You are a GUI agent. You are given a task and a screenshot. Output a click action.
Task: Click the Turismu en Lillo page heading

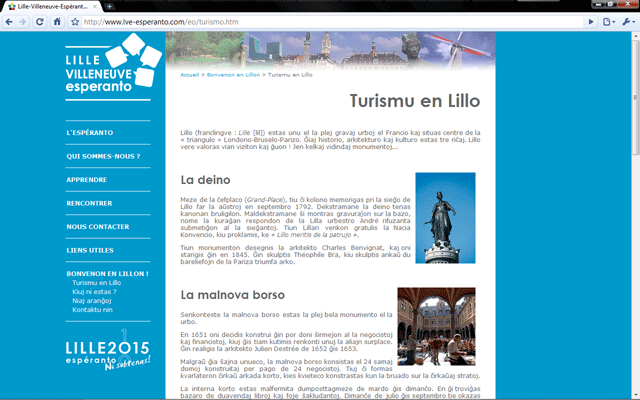point(415,101)
